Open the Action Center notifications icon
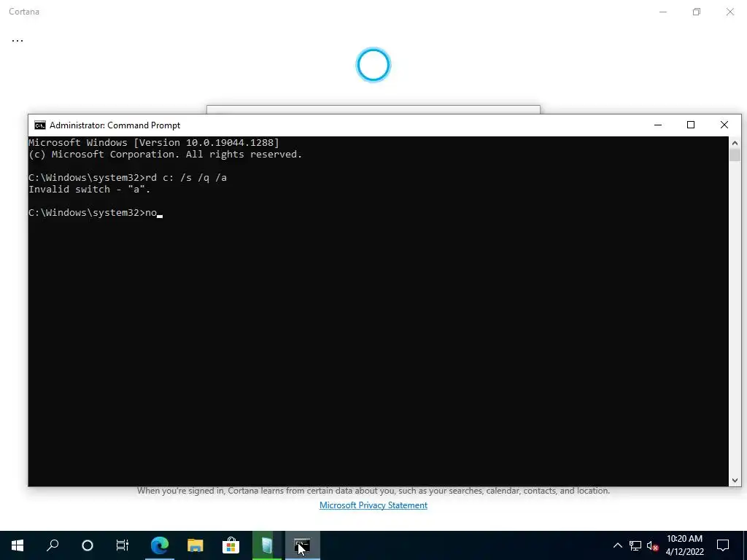The width and height of the screenshot is (747, 560). (723, 545)
